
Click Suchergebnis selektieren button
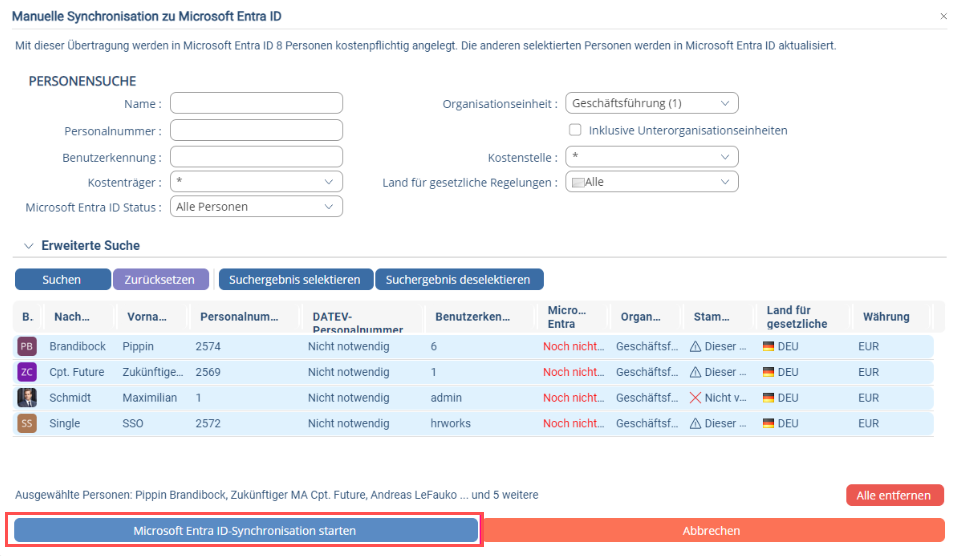pyautogui.click(x=296, y=280)
